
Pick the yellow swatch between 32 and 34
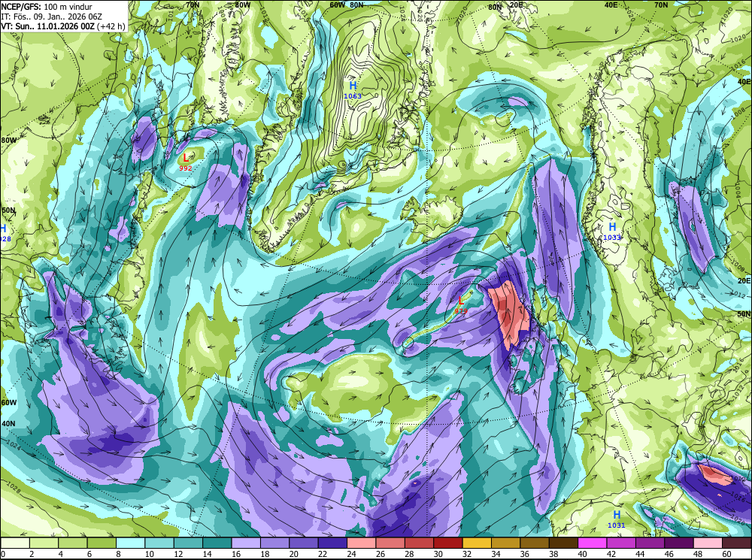[x=477, y=543]
